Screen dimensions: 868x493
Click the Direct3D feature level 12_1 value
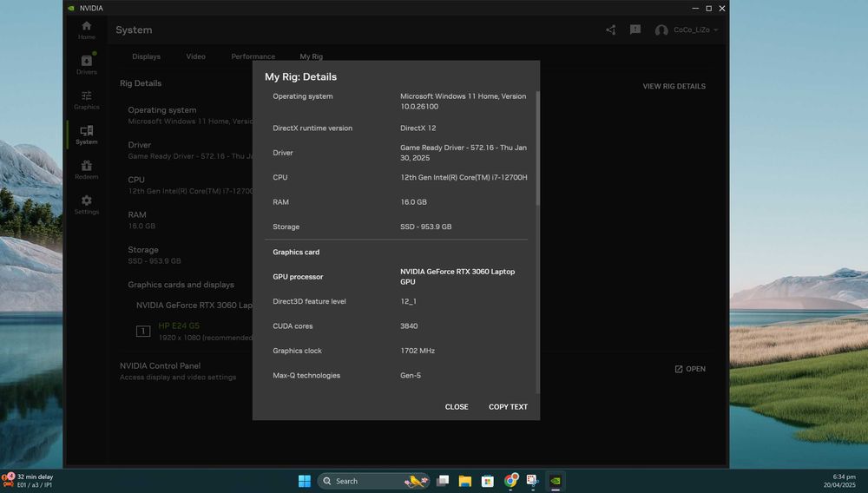408,301
